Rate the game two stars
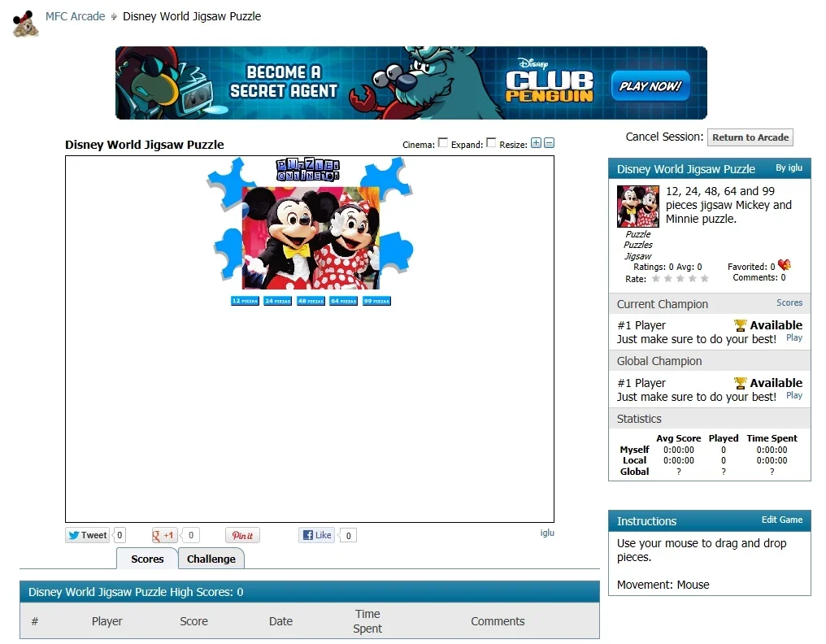This screenshot has height=644, width=826. tap(668, 279)
